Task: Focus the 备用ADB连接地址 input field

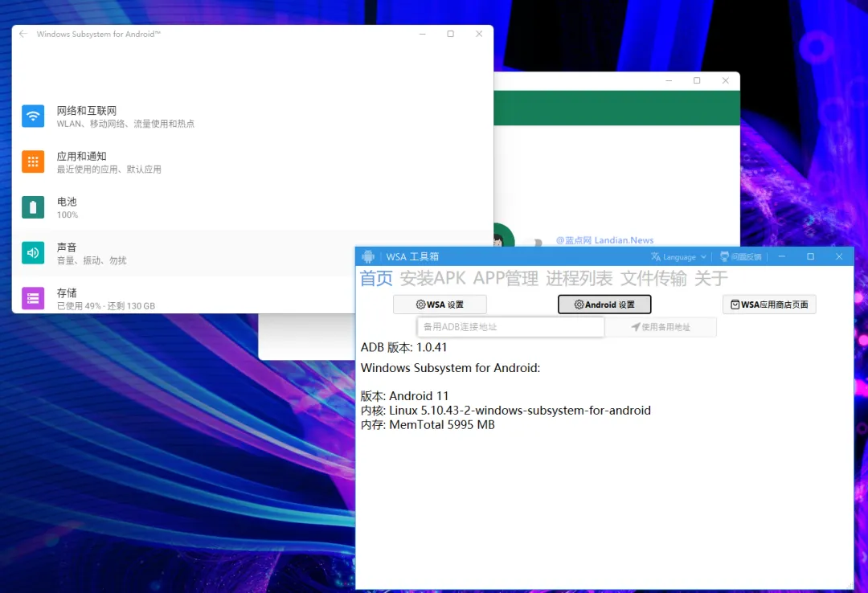Action: tap(510, 327)
